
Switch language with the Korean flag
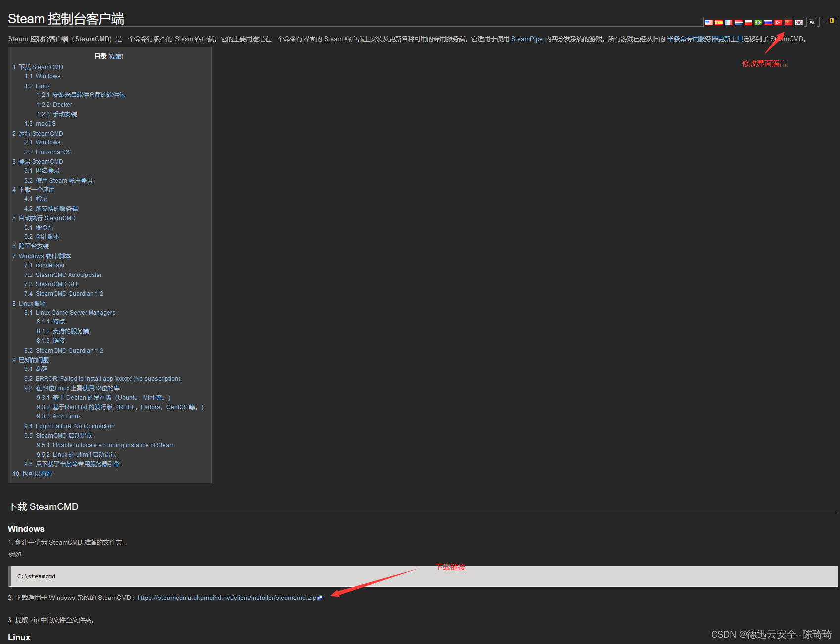pos(799,22)
